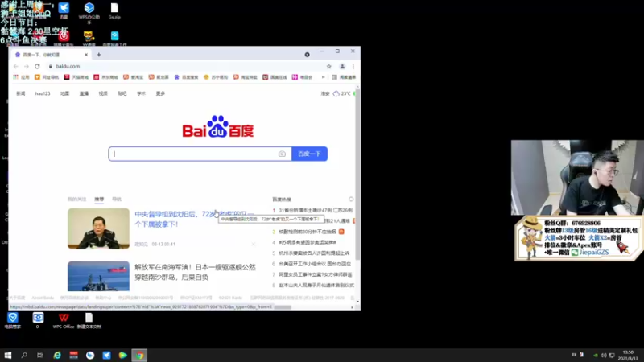Open the WPS办公助手 desktop icon

89,11
